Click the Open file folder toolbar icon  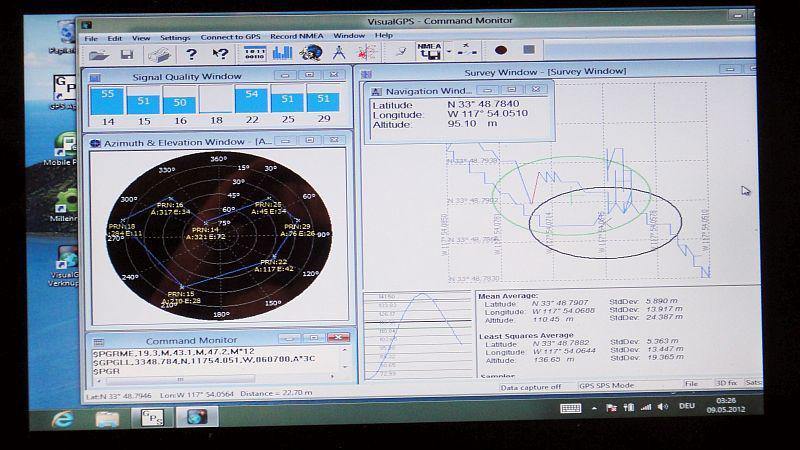pyautogui.click(x=99, y=55)
